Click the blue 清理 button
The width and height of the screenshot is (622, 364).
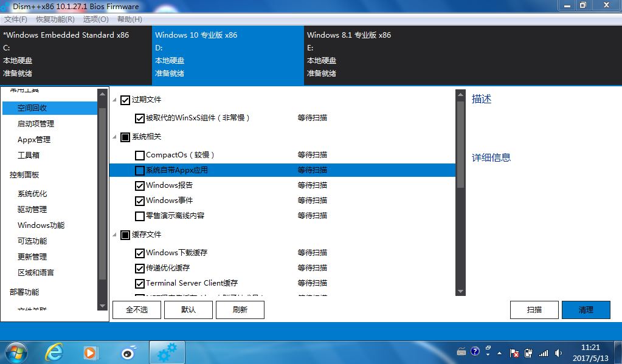(586, 310)
